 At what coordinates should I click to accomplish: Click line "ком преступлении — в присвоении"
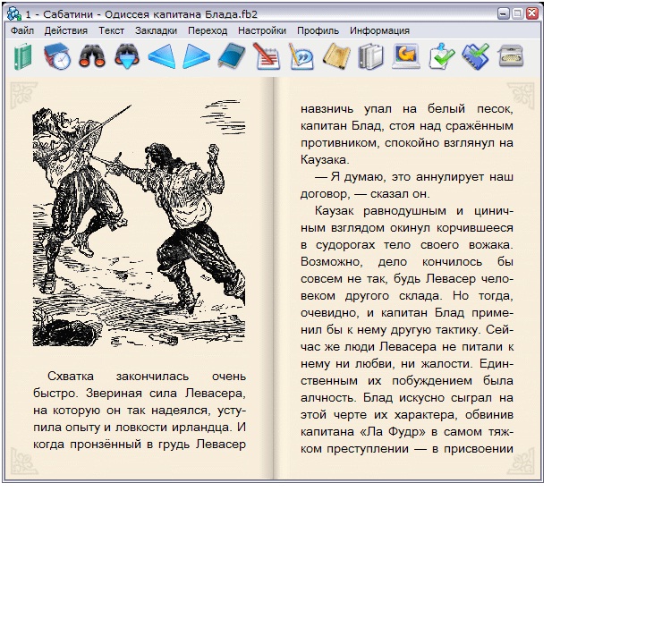407,449
